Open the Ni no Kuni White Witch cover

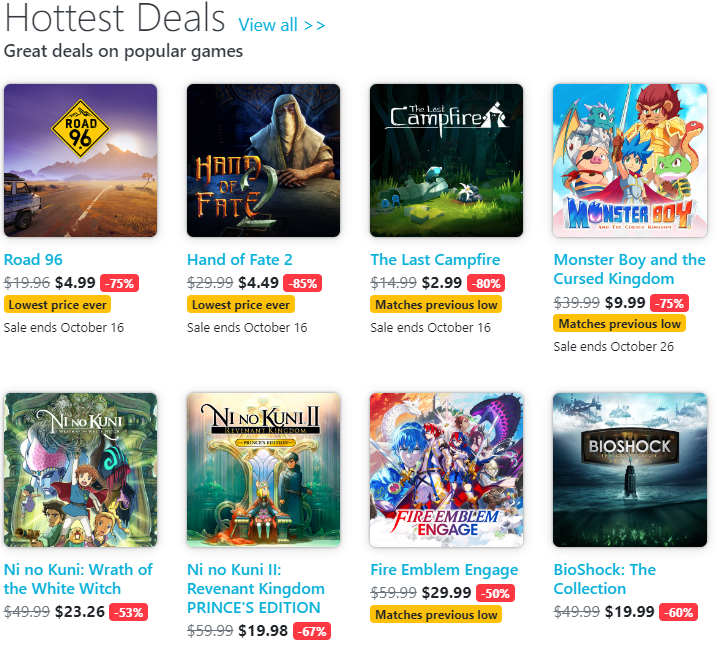pyautogui.click(x=80, y=470)
